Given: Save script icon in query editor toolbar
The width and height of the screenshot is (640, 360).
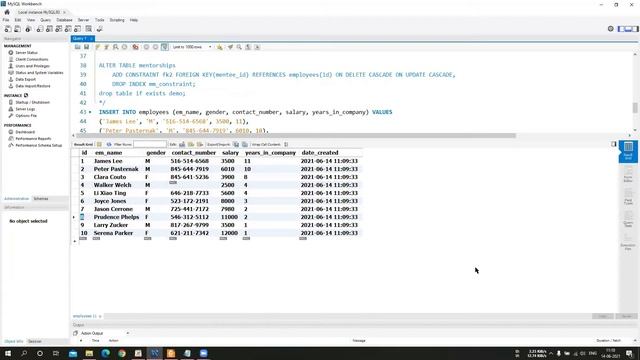Looking at the screenshot, I should pyautogui.click(x=87, y=47).
